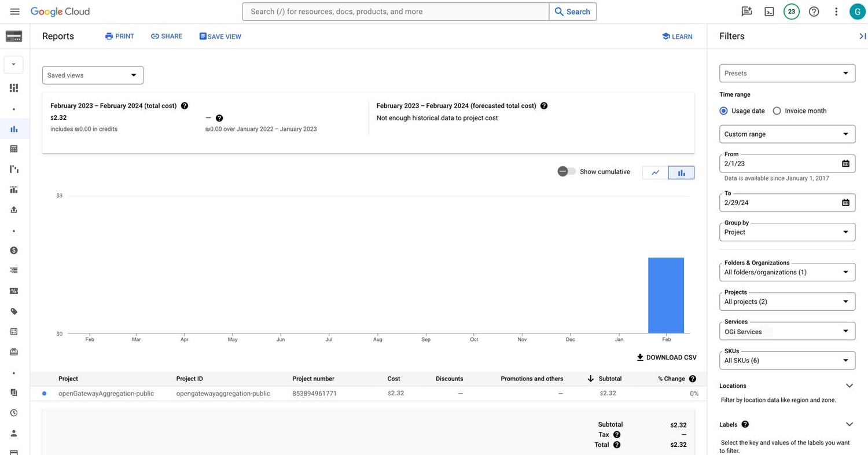Open the Billing export upload icon
Viewport: 868px width, 455px height.
tap(14, 210)
